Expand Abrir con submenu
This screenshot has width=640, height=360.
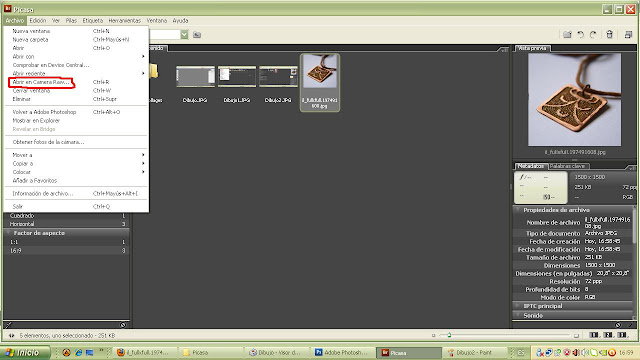click(76, 57)
